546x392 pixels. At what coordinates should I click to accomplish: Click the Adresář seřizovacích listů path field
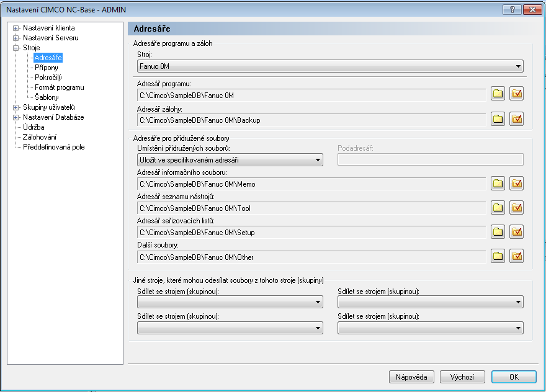[x=311, y=233]
